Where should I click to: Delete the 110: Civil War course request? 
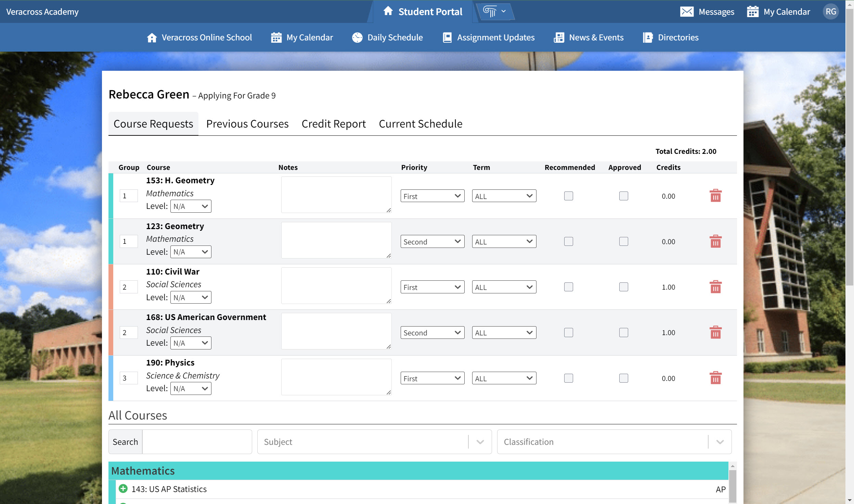point(716,287)
